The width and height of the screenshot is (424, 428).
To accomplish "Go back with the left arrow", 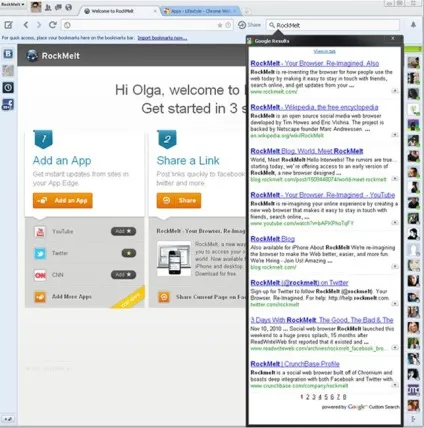I will point(26,25).
